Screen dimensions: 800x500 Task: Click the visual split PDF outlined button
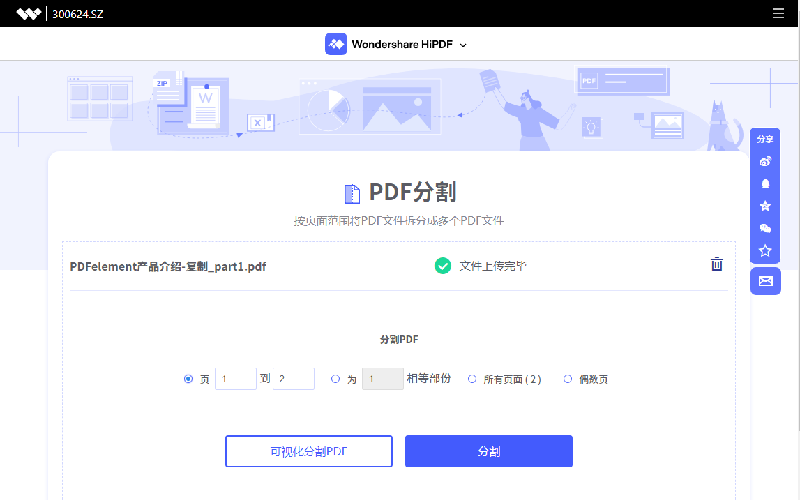[x=309, y=451]
